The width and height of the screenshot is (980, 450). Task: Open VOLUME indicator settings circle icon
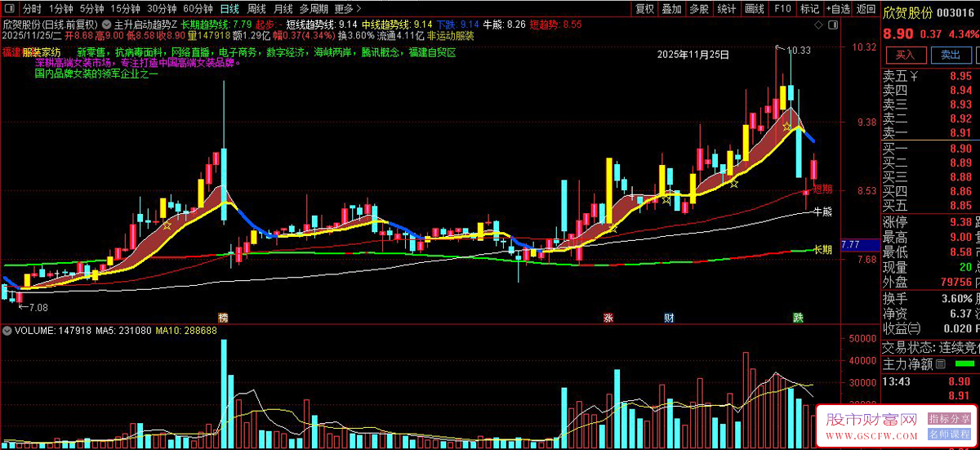pyautogui.click(x=7, y=331)
